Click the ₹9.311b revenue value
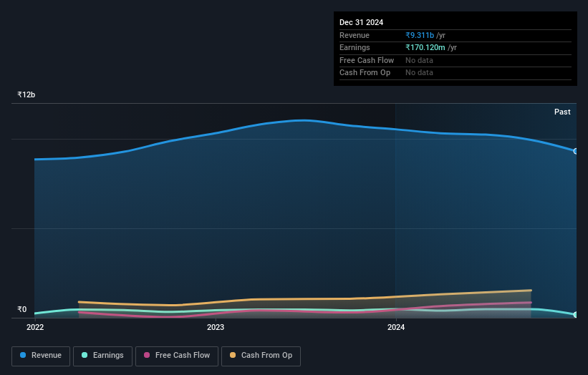 (x=420, y=35)
